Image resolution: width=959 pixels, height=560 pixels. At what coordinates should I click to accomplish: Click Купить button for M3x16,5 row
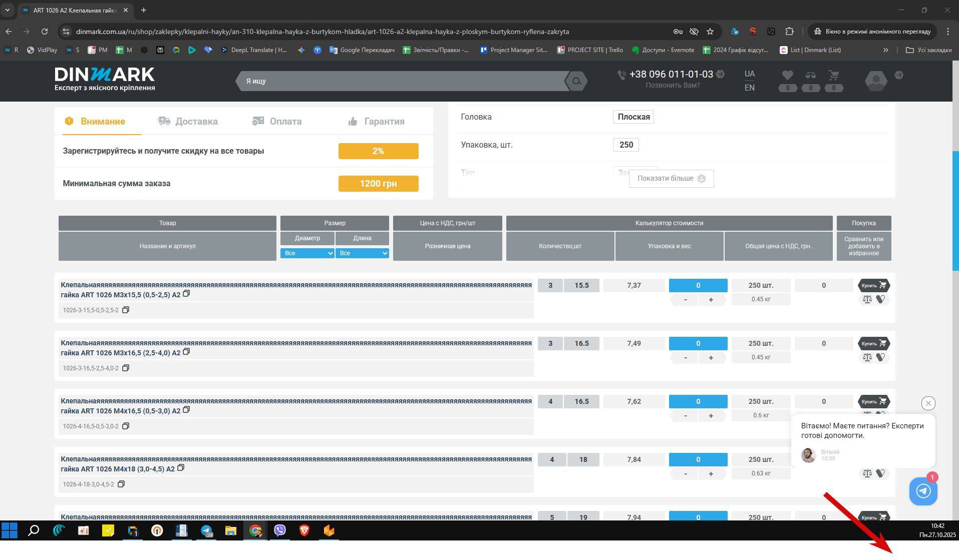874,343
